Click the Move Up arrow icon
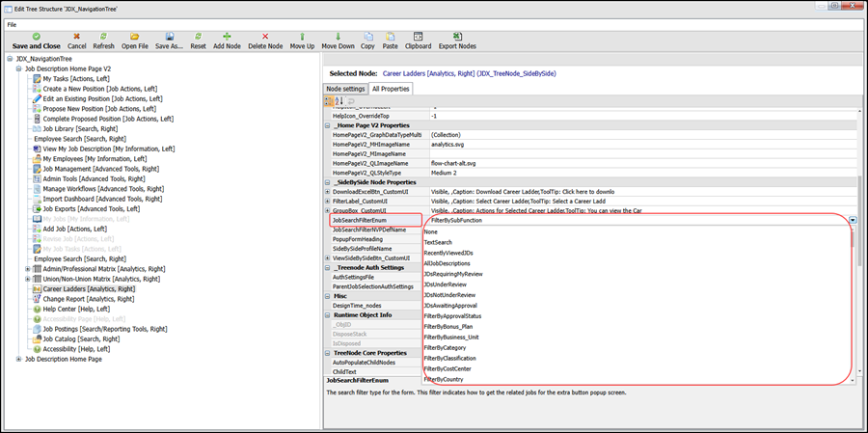868x433 pixels. (x=302, y=37)
